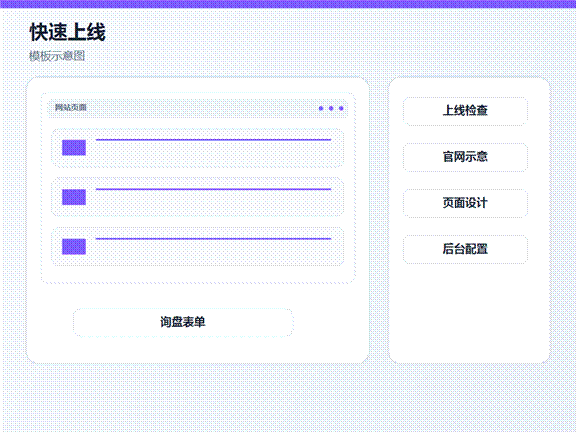
Task: Open 后台配置 in the right panel
Action: coord(465,249)
